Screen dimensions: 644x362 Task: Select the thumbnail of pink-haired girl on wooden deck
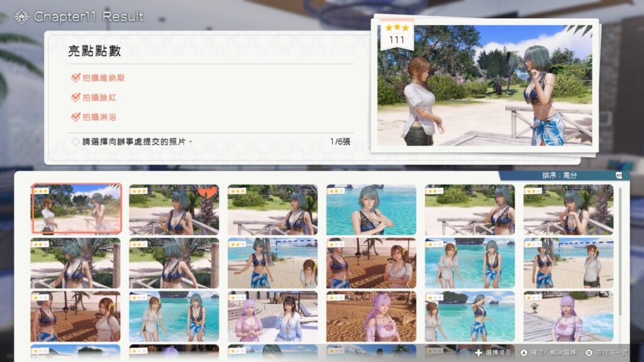click(569, 317)
